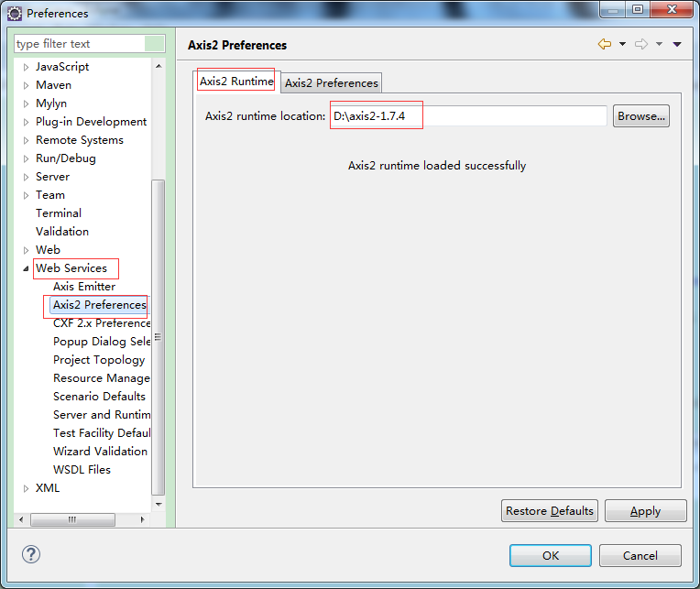Select the Axis Emitter item
The width and height of the screenshot is (700, 589).
point(84,287)
